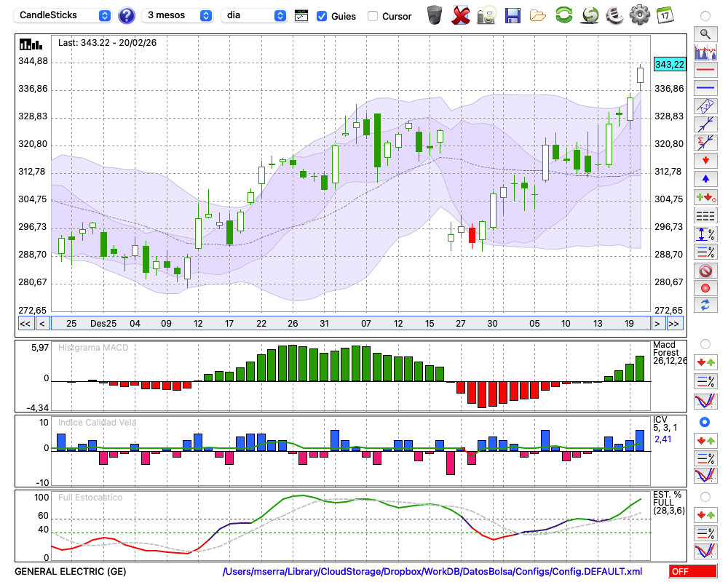Click the open folder icon
Image resolution: width=728 pixels, height=582 pixels.
pyautogui.click(x=538, y=16)
